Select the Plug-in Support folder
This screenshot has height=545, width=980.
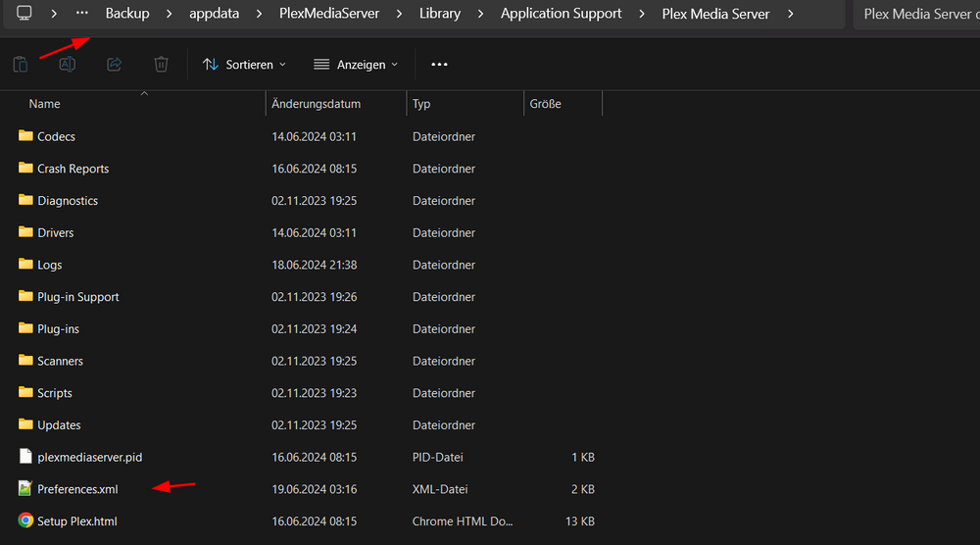[77, 297]
